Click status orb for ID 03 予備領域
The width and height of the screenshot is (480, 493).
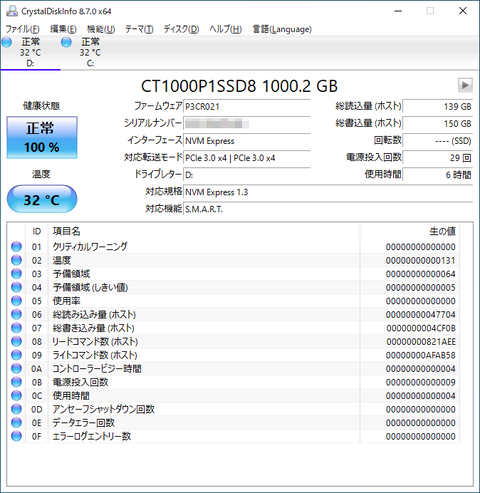tap(16, 274)
